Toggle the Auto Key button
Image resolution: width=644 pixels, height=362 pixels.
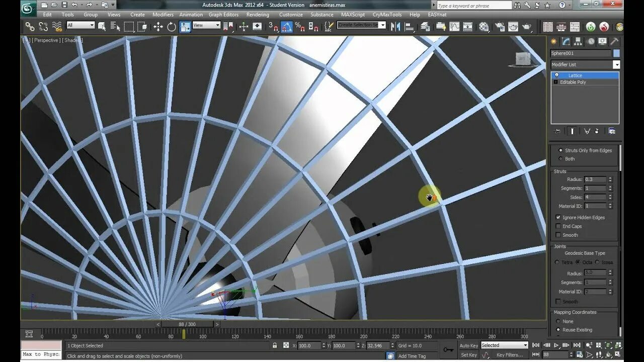coord(468,345)
